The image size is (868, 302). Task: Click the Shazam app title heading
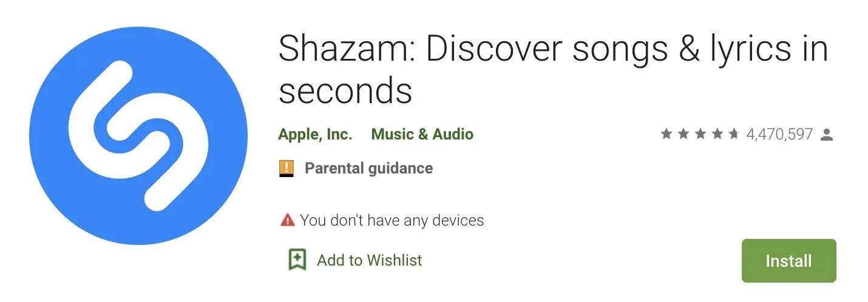(x=553, y=70)
